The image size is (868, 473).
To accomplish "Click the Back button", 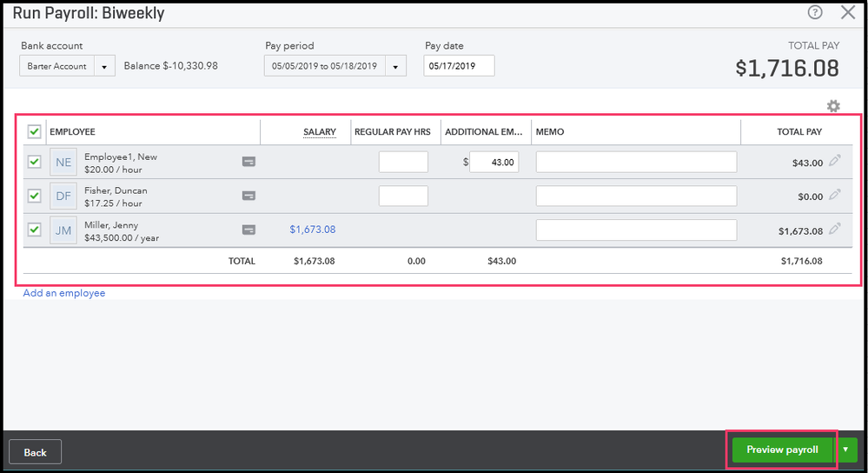I will tap(35, 452).
